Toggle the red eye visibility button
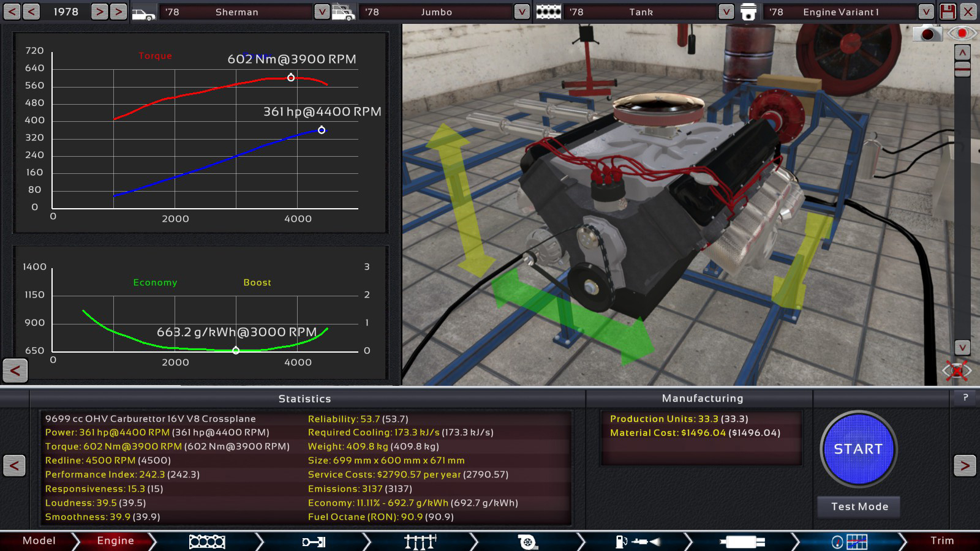 click(x=962, y=33)
